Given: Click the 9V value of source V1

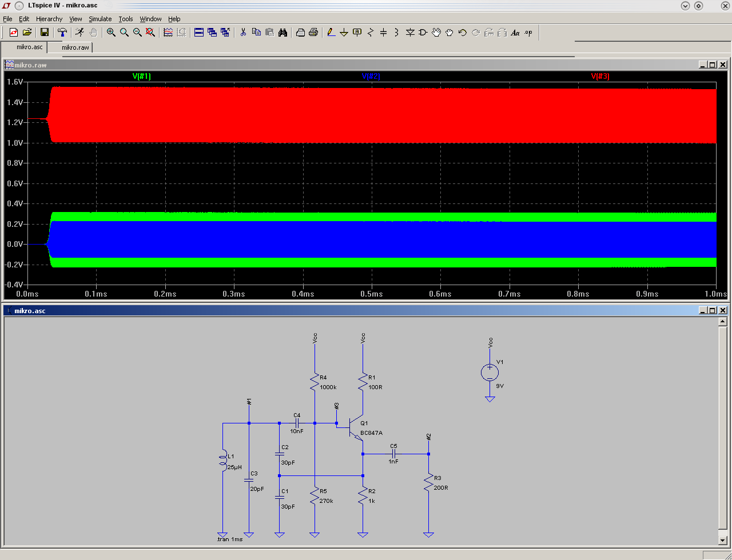Looking at the screenshot, I should (500, 386).
